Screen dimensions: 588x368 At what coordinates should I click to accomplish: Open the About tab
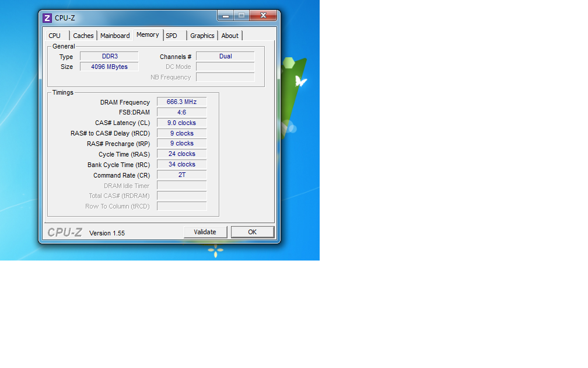point(230,36)
